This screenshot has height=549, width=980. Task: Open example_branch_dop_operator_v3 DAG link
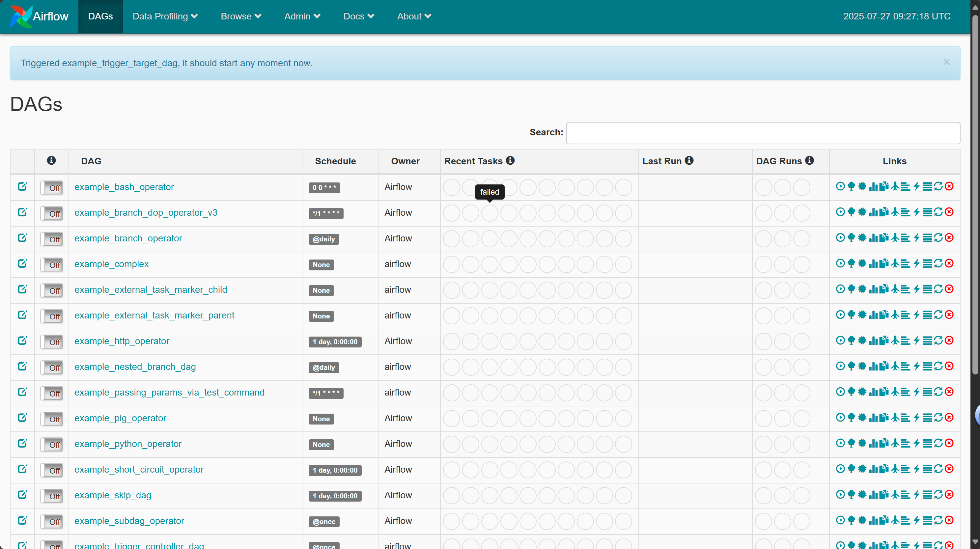click(146, 213)
